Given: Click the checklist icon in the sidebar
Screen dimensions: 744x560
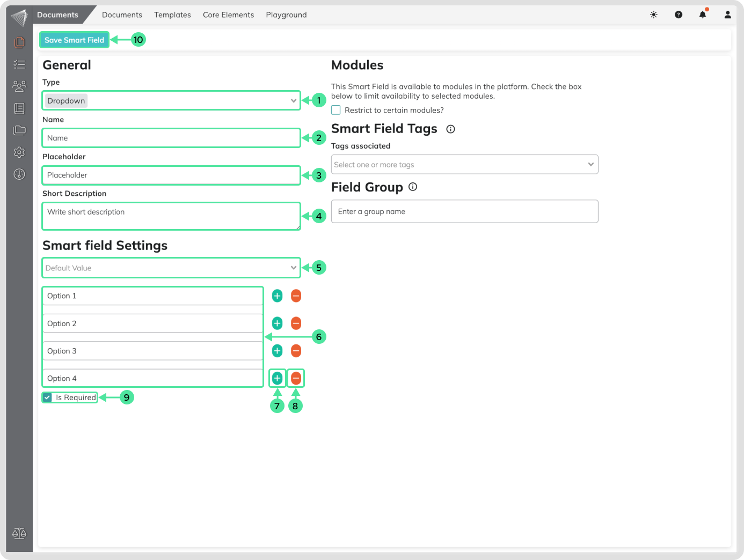Looking at the screenshot, I should point(19,64).
